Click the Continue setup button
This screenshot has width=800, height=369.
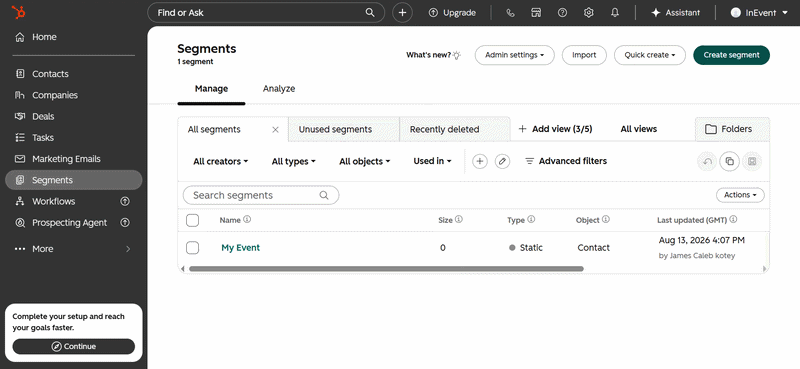point(73,347)
